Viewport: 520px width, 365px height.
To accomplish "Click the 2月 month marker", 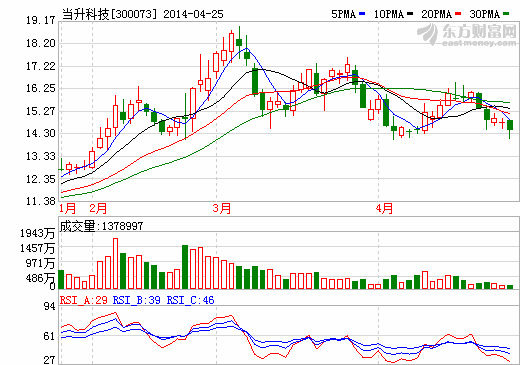I will (x=98, y=209).
